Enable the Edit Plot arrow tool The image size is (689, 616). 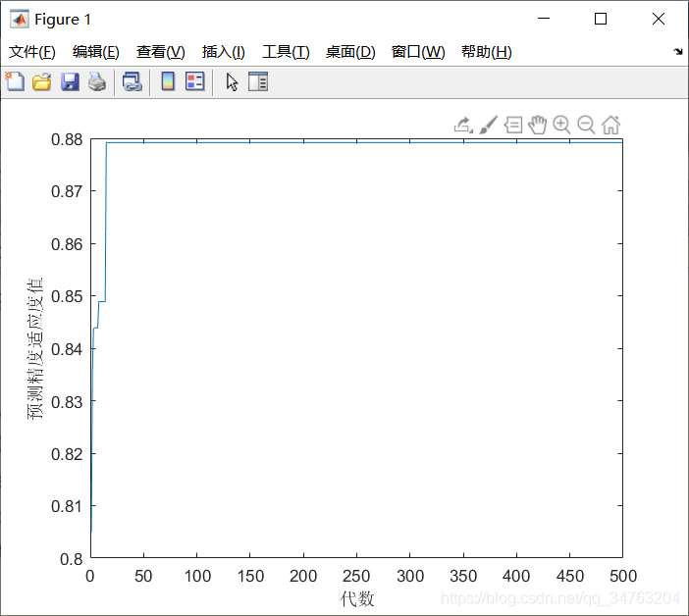(232, 82)
